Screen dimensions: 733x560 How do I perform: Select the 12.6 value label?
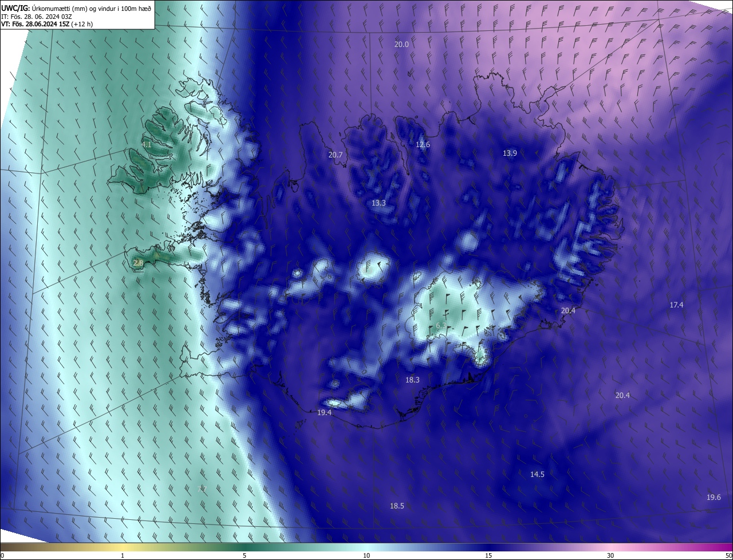tap(423, 144)
